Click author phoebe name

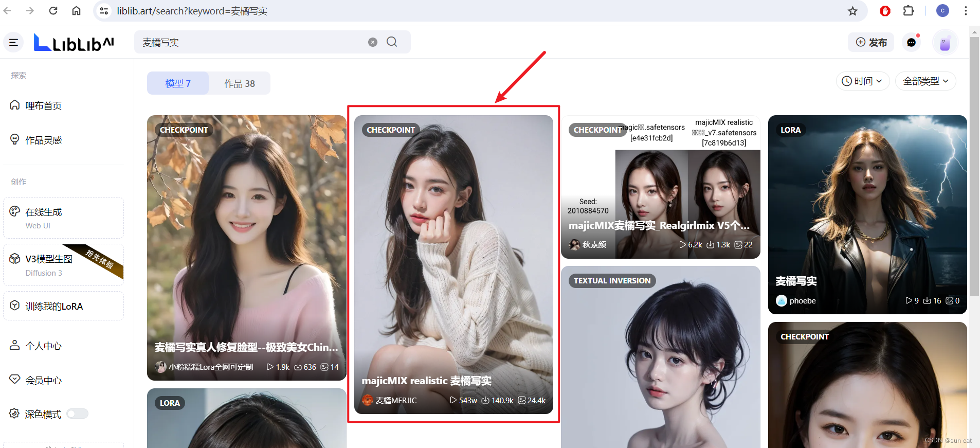point(803,300)
